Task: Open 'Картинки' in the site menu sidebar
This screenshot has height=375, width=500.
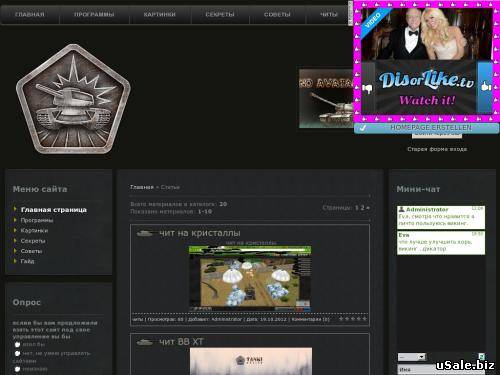Action: click(34, 230)
